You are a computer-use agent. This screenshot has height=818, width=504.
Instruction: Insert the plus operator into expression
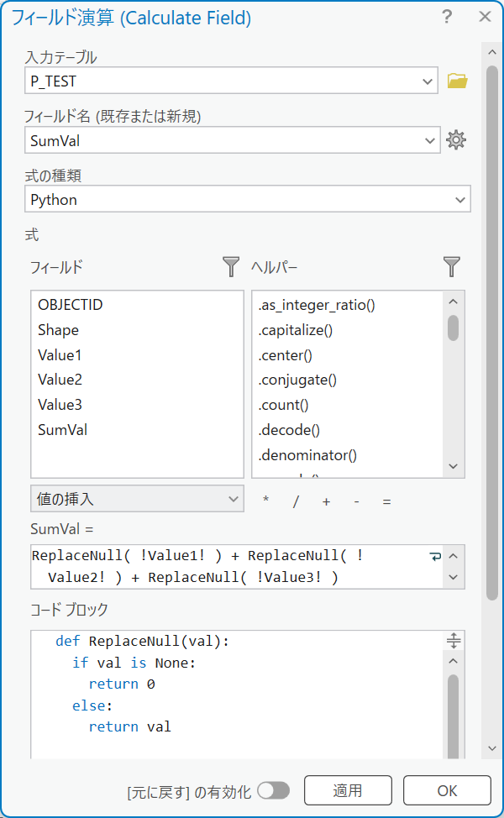pyautogui.click(x=326, y=501)
